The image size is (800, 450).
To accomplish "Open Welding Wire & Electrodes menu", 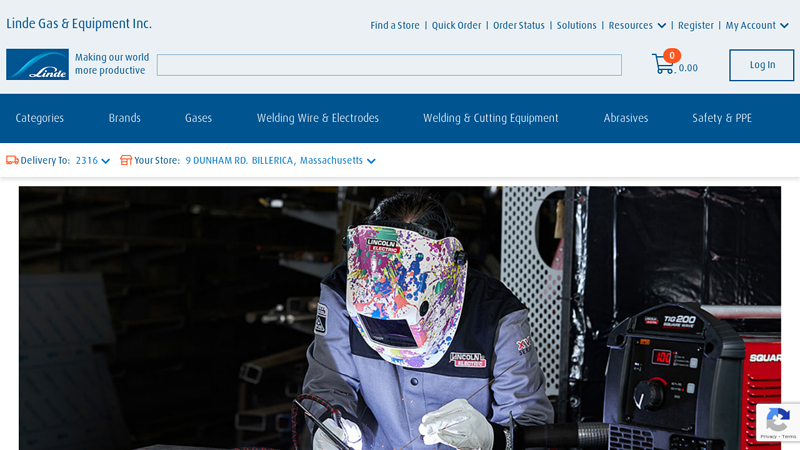I will [x=318, y=118].
